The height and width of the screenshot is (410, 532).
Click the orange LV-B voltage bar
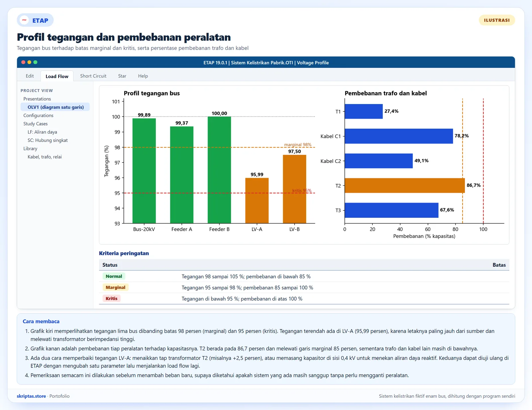coord(294,189)
